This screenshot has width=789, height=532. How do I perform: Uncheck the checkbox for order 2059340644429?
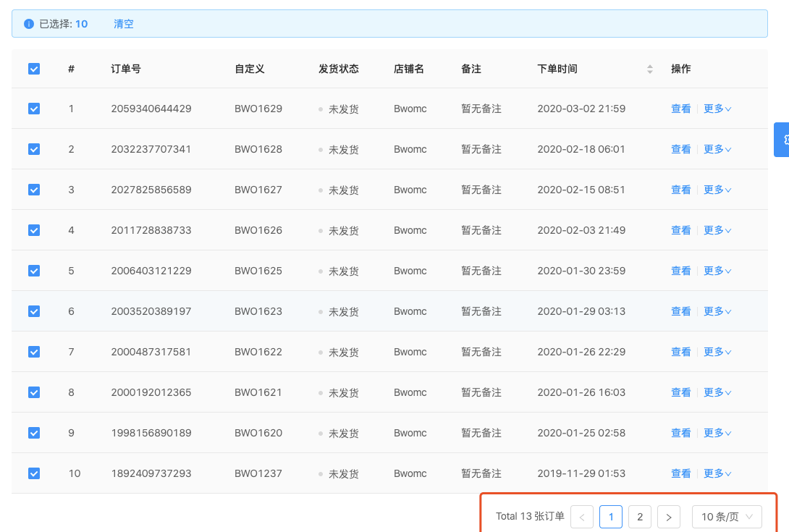[x=34, y=109]
